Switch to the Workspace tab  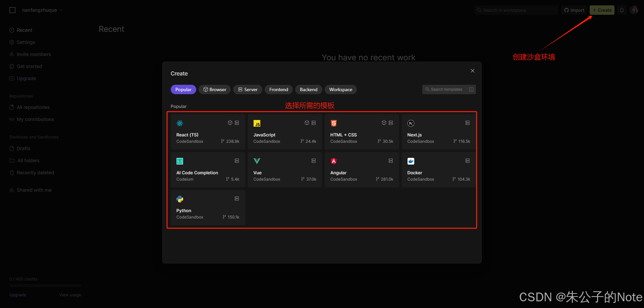tap(341, 89)
